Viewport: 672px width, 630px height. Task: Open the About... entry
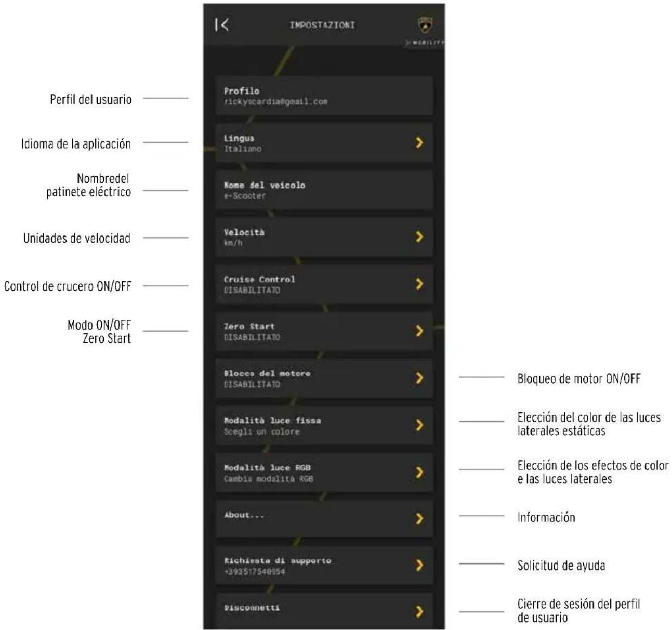324,519
